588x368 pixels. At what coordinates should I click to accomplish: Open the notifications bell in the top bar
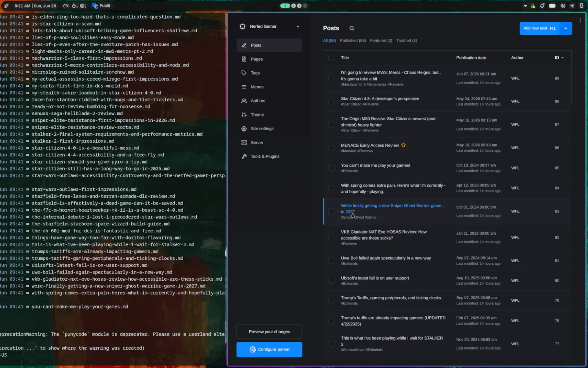tap(542, 6)
